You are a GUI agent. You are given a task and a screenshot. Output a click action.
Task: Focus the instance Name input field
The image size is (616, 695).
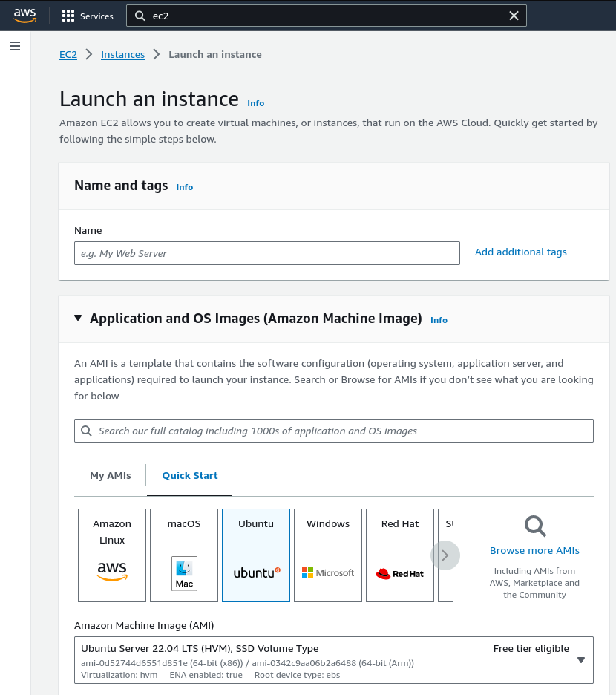coord(267,253)
